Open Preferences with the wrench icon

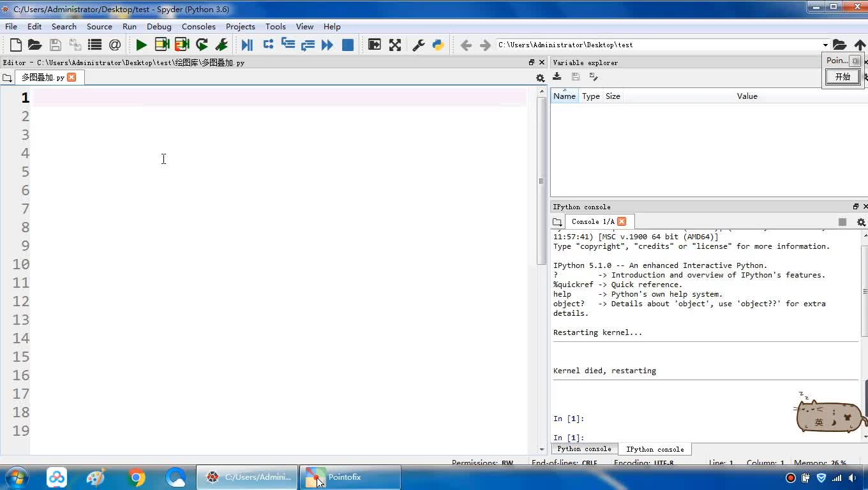pos(419,45)
